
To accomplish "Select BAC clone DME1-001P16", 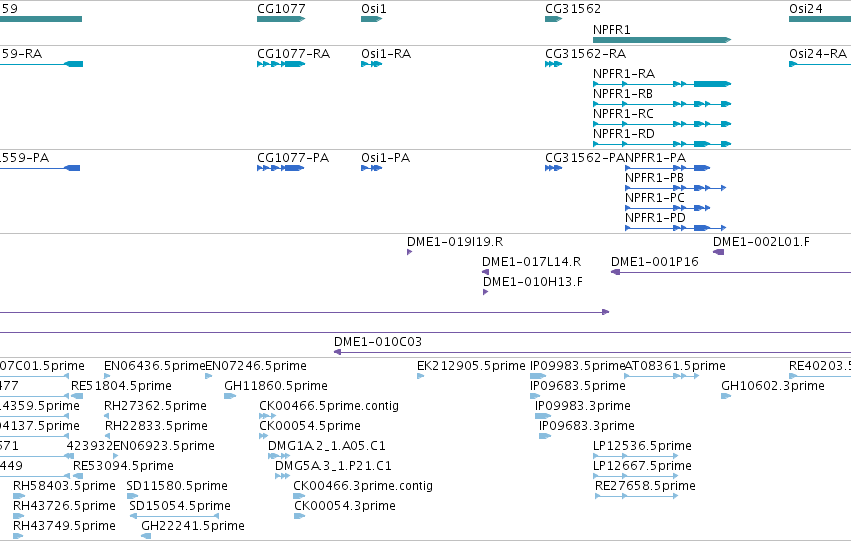I will tap(731, 272).
